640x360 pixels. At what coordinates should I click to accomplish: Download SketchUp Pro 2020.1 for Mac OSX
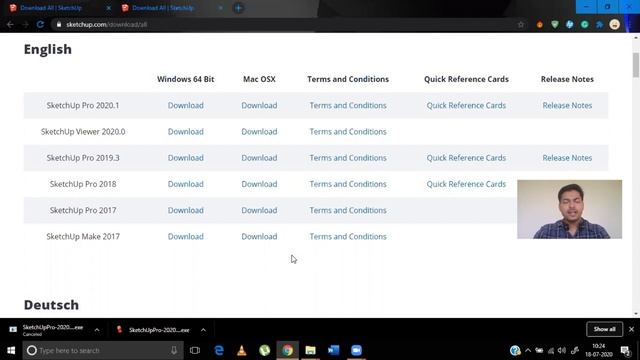[259, 105]
